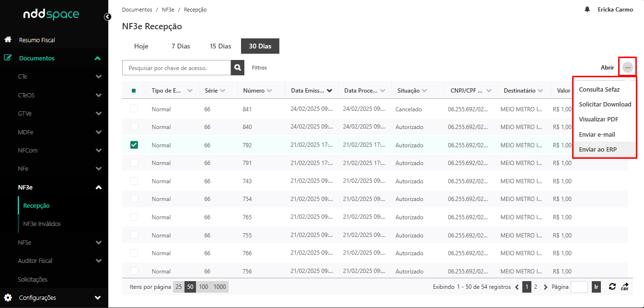
Task: Expand the CTe sidebar section
Action: coord(98,77)
